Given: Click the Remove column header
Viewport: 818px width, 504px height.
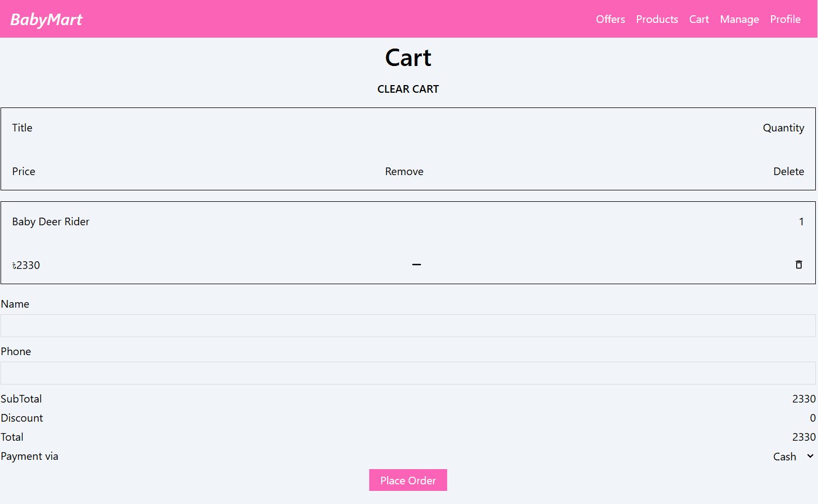Looking at the screenshot, I should (x=404, y=171).
